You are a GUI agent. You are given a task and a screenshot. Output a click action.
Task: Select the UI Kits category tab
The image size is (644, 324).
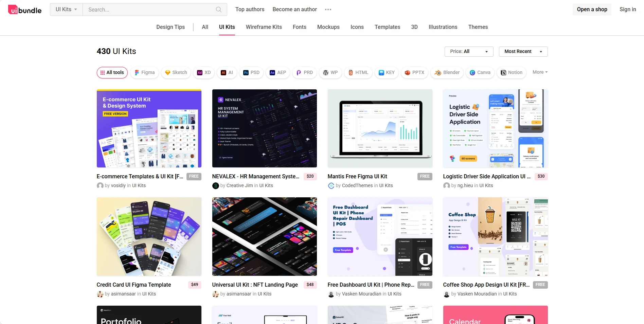pos(227,27)
